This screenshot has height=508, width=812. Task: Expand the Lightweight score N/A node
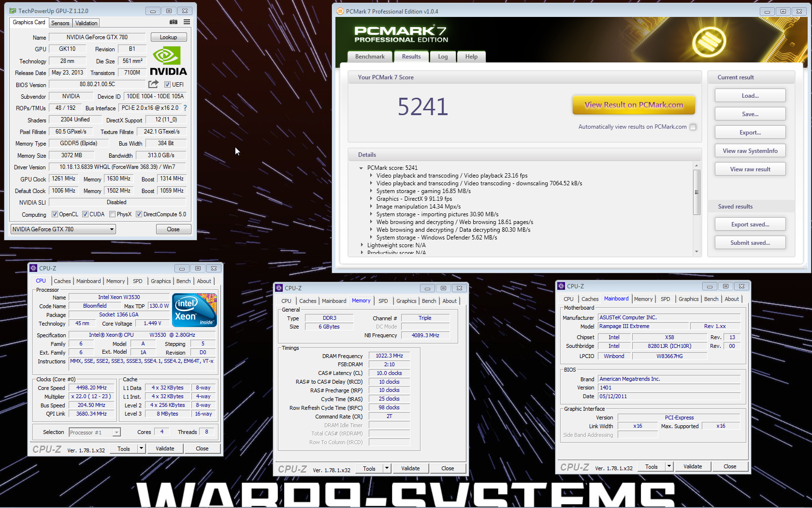[x=362, y=245]
